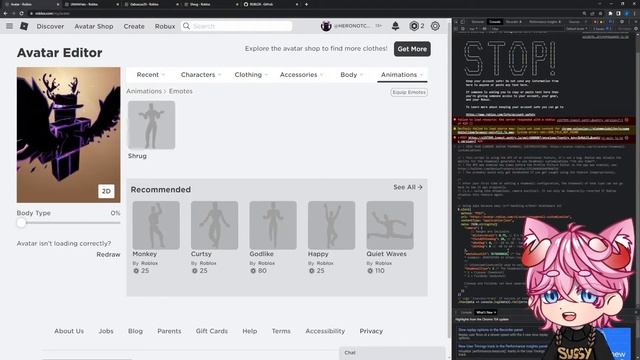Expand the Recent dropdown

151,75
